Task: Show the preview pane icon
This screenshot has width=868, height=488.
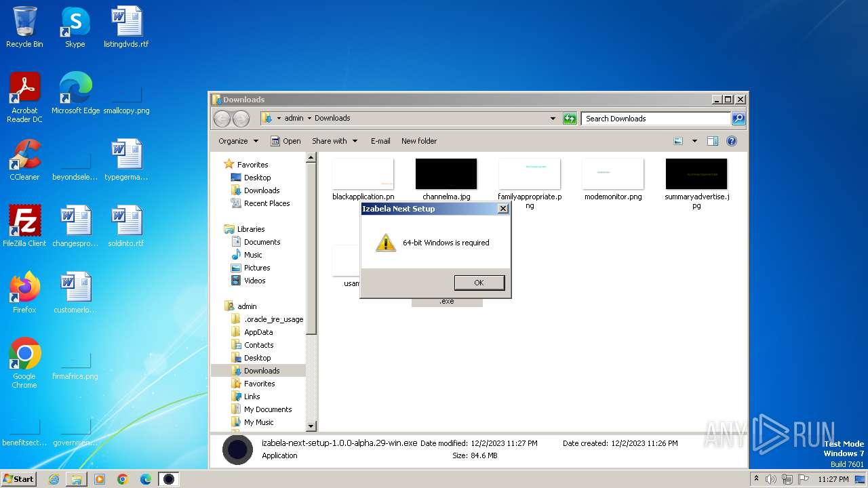Action: tap(713, 141)
